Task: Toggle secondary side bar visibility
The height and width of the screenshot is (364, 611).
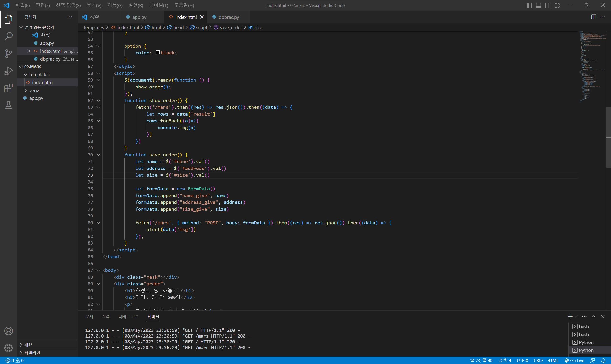Action: (x=548, y=5)
